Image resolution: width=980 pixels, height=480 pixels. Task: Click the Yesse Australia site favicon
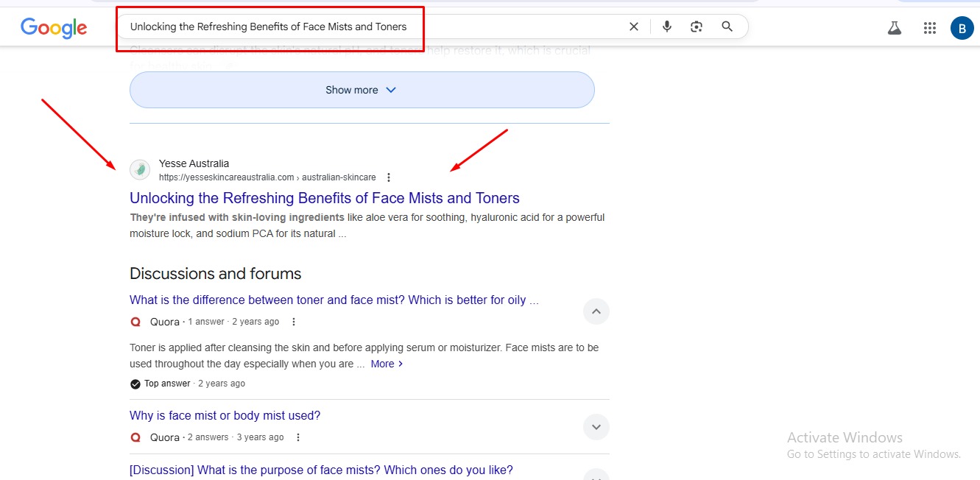140,170
